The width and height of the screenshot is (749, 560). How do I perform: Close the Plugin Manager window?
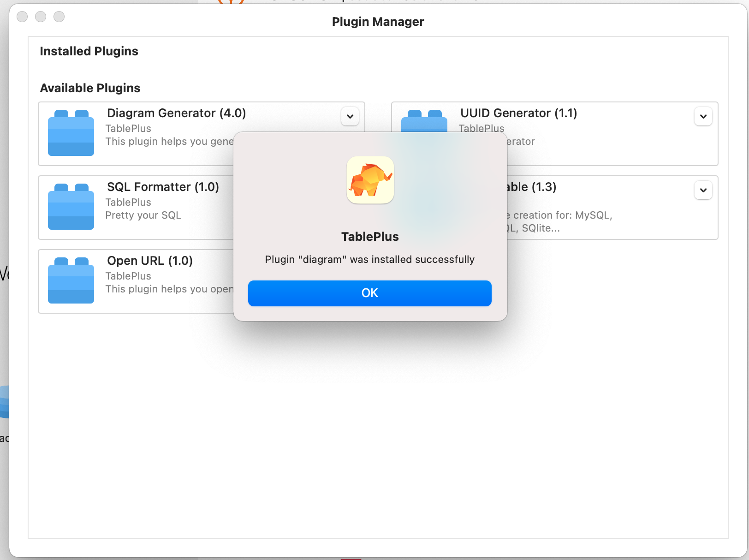click(x=22, y=17)
